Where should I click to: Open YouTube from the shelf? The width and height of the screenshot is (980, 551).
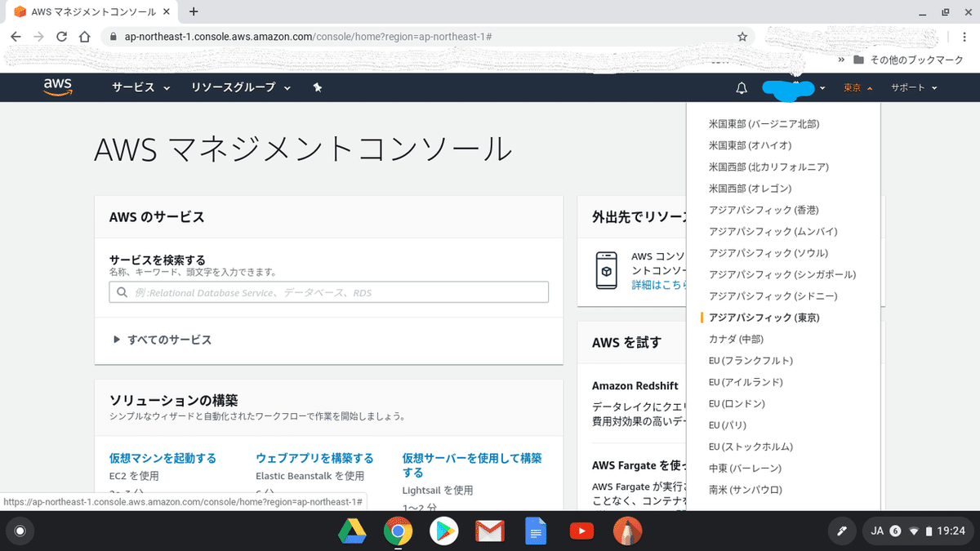tap(581, 531)
